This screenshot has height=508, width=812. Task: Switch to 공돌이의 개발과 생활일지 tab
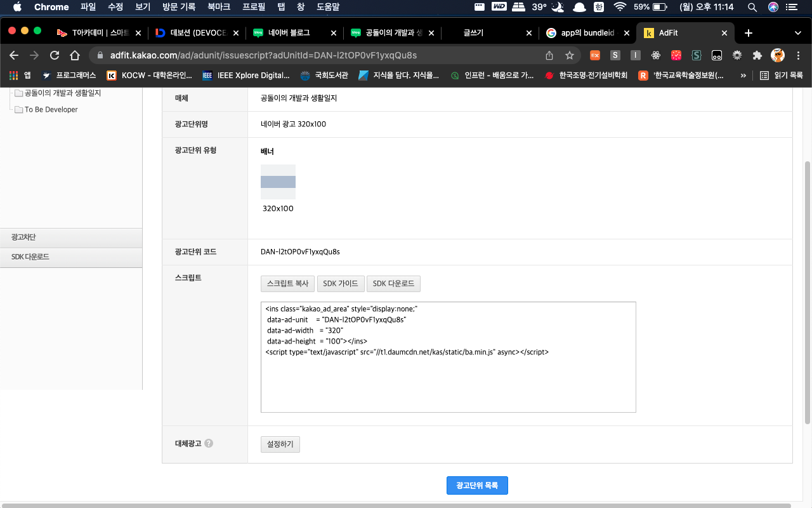[x=391, y=33]
